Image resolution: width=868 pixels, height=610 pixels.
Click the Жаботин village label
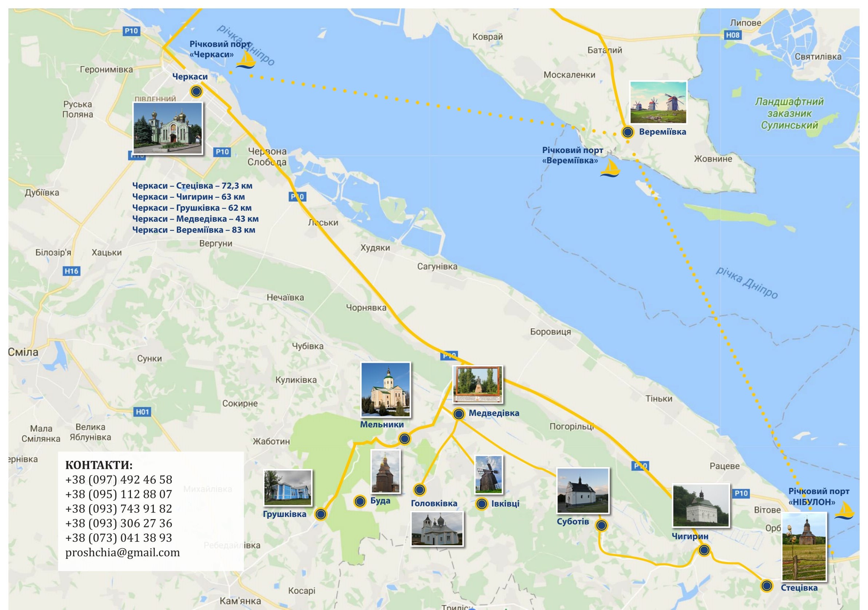point(271,441)
